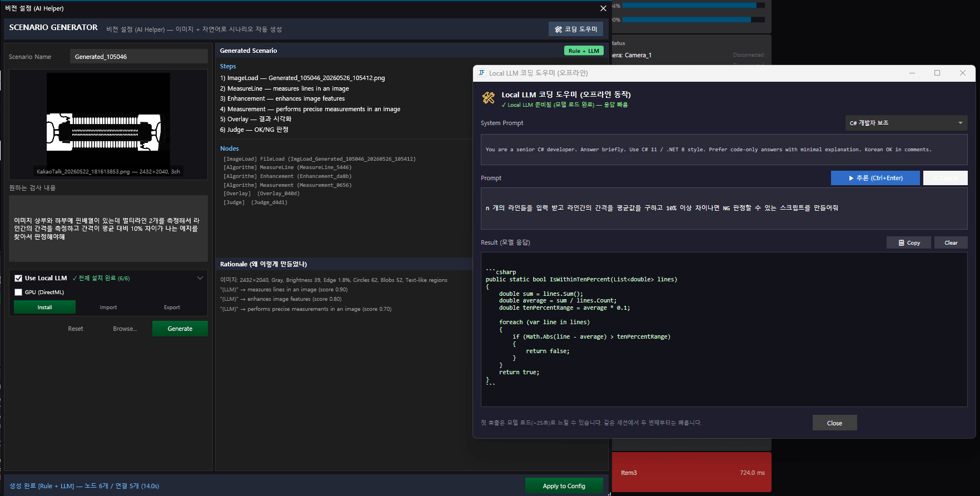Enable the GPU (DirectML) checkbox
Viewport: 980px width, 496px height.
click(18, 292)
